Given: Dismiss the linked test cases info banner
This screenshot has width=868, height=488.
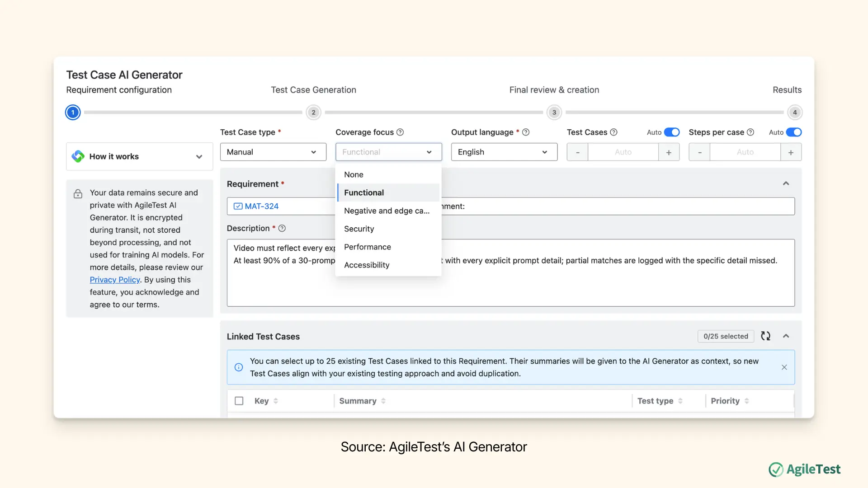Looking at the screenshot, I should click(784, 367).
